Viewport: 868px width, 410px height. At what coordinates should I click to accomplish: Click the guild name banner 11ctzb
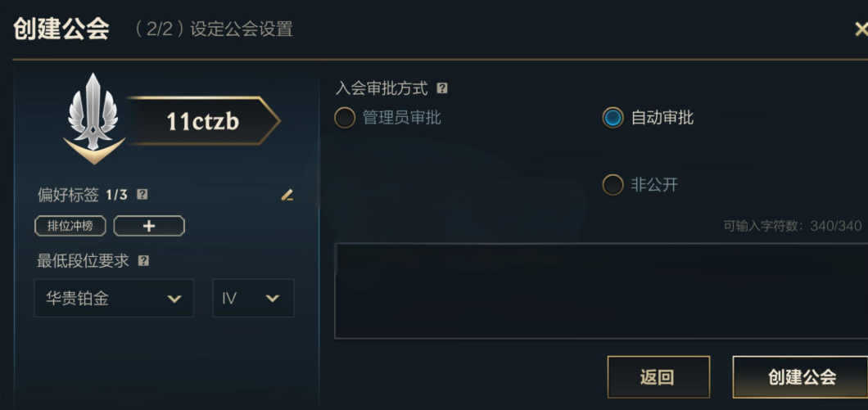pyautogui.click(x=203, y=121)
